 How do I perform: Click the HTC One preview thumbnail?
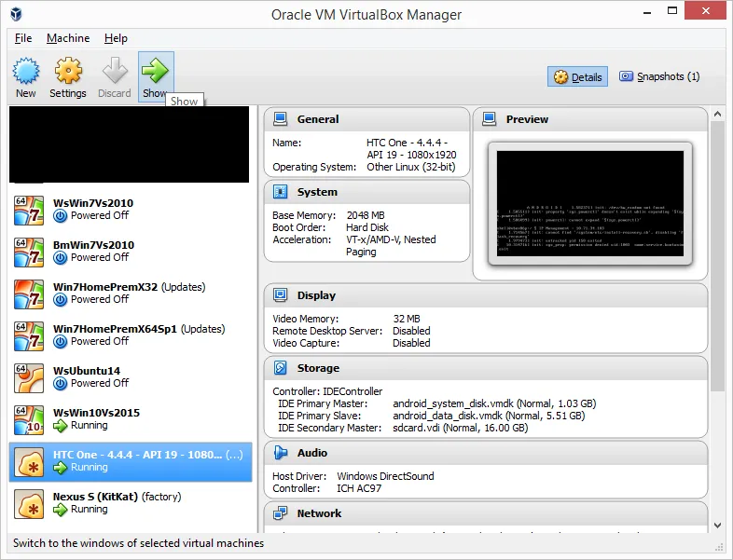click(x=590, y=204)
